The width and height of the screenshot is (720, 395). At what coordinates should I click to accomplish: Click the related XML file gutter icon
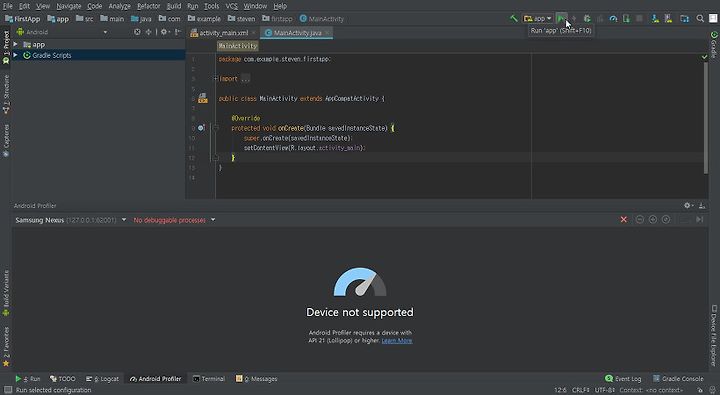tap(202, 98)
